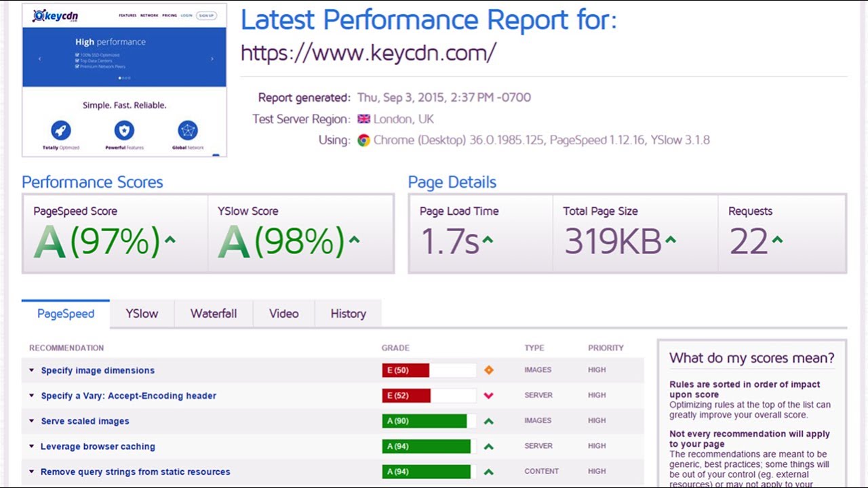The width and height of the screenshot is (868, 488).
Task: Expand the Specify image dimensions row arrow
Action: (x=31, y=371)
